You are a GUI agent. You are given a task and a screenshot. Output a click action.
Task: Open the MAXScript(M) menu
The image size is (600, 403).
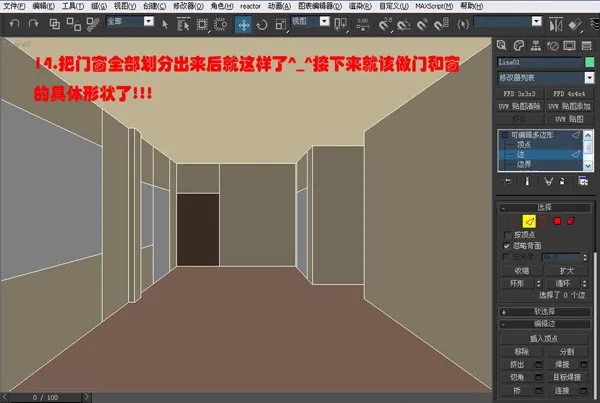point(434,6)
